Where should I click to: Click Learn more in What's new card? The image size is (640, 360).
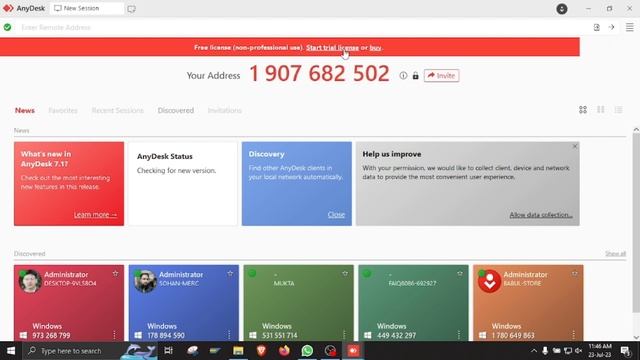[x=96, y=215]
